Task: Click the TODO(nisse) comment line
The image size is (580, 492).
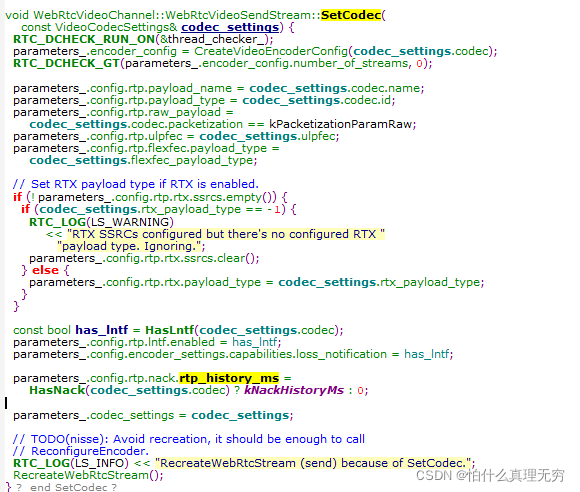Action: click(189, 439)
